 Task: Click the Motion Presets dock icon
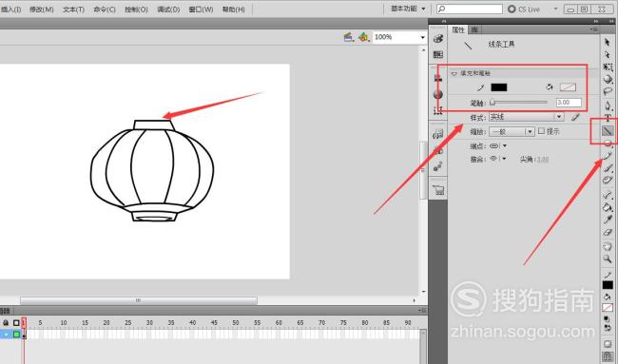[438, 167]
